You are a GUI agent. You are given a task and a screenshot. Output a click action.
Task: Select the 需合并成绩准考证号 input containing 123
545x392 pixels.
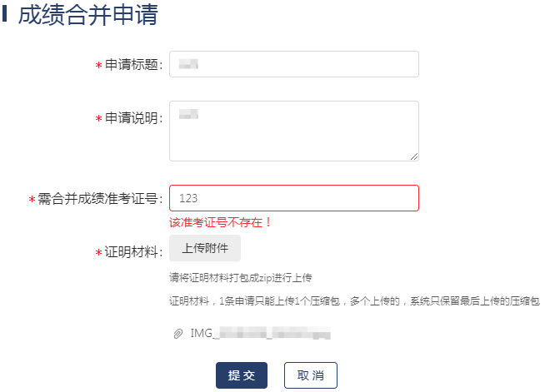[x=293, y=198]
